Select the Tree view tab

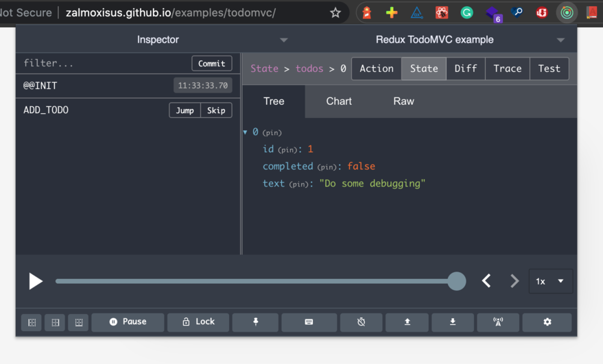[x=274, y=101]
